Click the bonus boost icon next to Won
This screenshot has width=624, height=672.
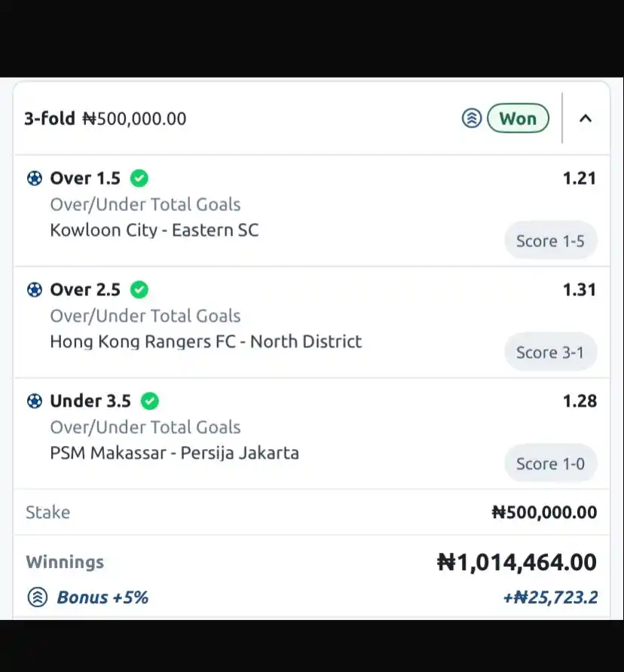472,118
